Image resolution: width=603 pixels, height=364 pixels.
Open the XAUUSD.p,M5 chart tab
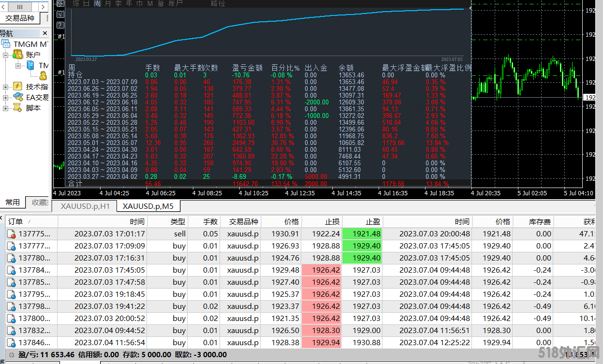point(148,206)
